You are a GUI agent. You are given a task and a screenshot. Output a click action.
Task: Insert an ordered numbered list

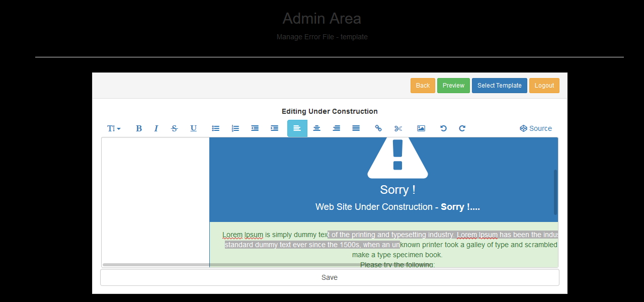(x=235, y=128)
